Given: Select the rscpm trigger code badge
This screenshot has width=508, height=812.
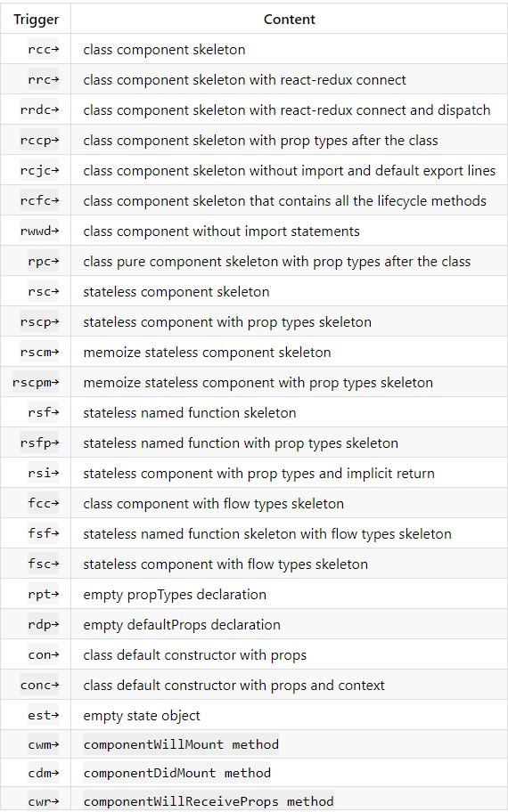Looking at the screenshot, I should (36, 383).
